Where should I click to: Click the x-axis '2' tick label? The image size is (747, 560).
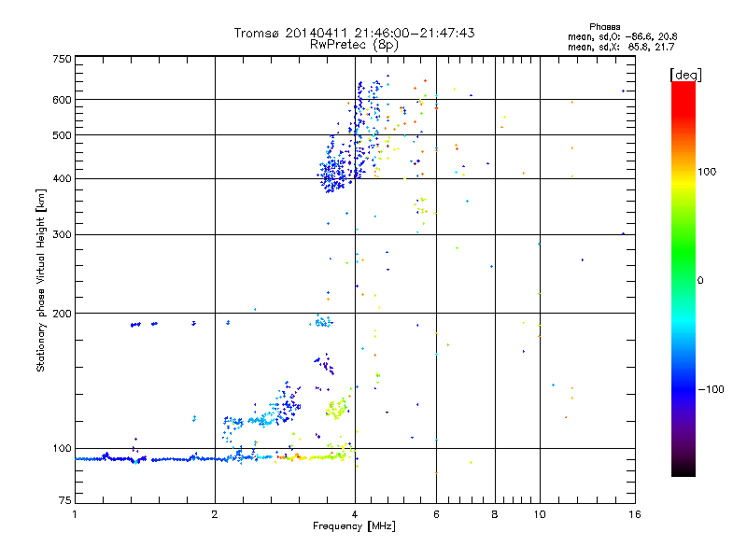pyautogui.click(x=215, y=514)
